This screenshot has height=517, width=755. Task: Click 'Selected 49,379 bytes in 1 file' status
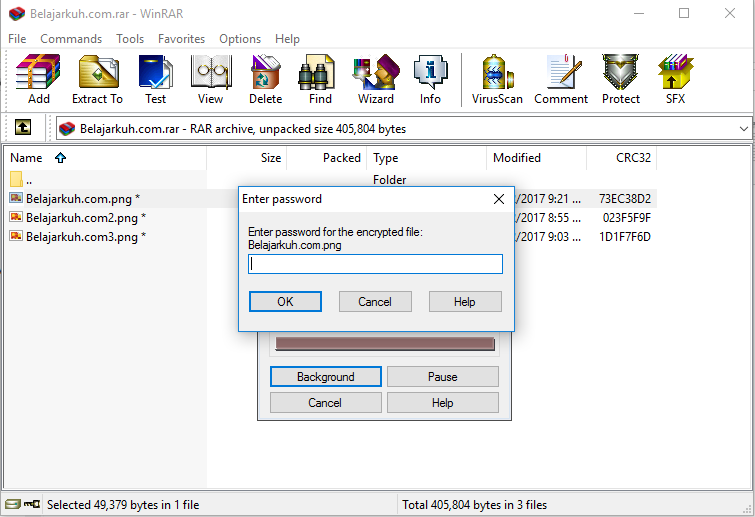(x=123, y=504)
